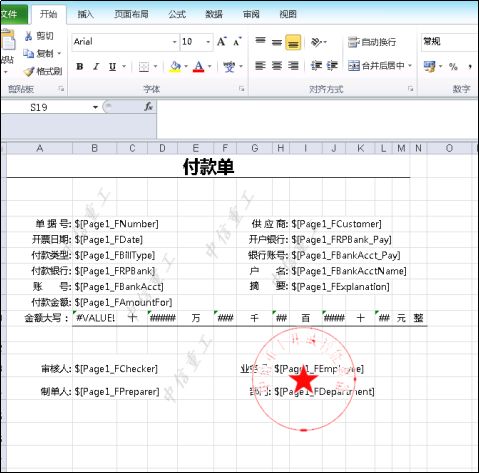Select column A header
Viewport: 479px width, 473px height.
(40, 148)
